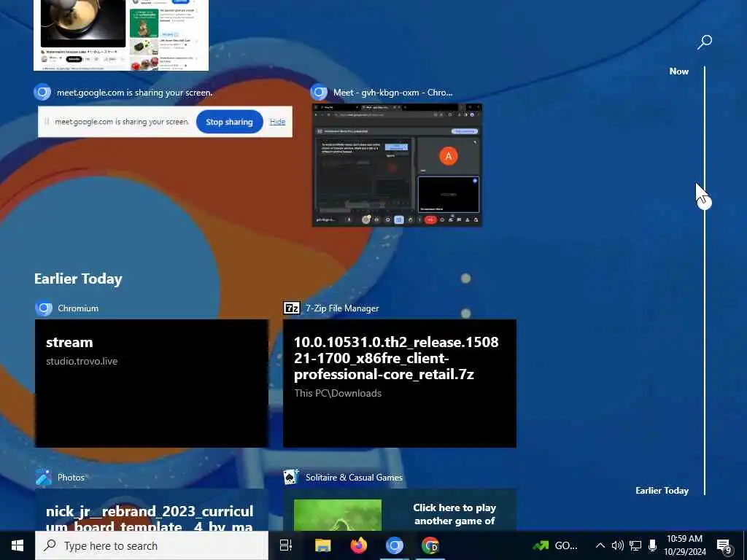Show hidden system tray icons
Viewport: 747px width, 560px height.
tap(600, 545)
